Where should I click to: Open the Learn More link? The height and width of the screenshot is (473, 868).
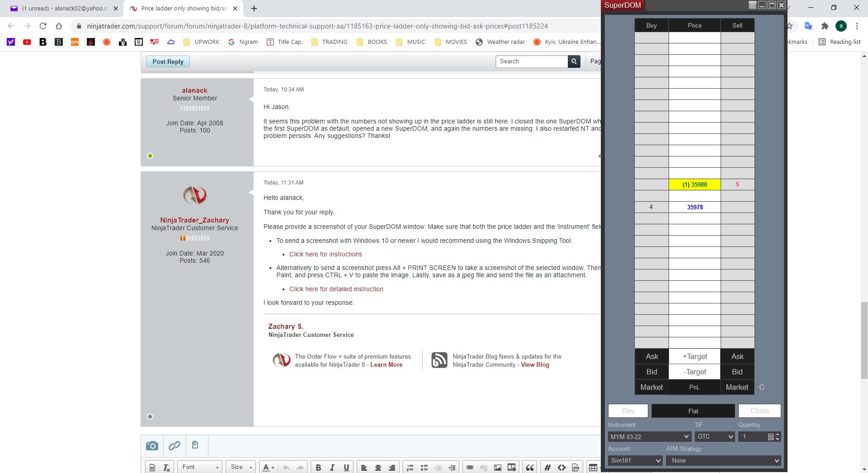click(386, 365)
